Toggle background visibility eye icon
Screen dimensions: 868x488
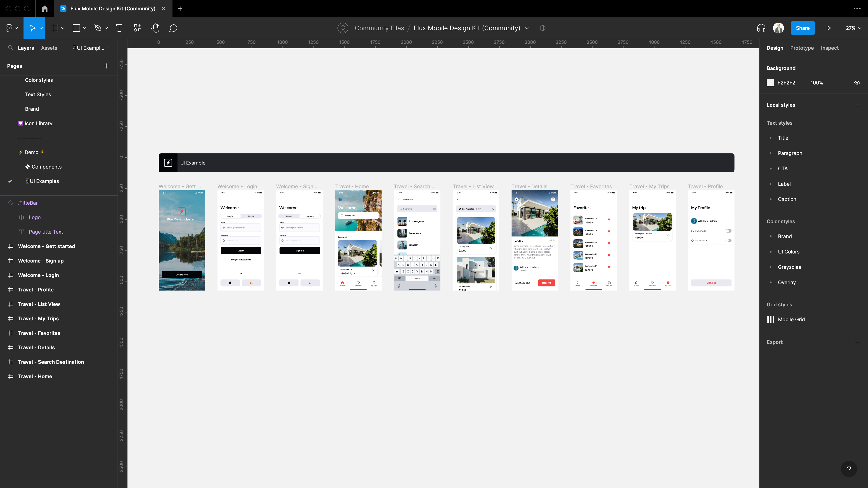pos(857,82)
